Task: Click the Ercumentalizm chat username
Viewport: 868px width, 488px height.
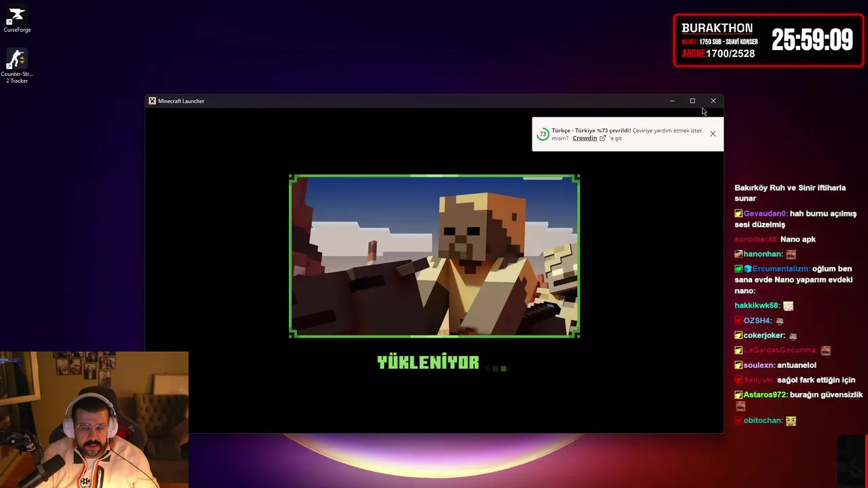Action: coord(781,269)
